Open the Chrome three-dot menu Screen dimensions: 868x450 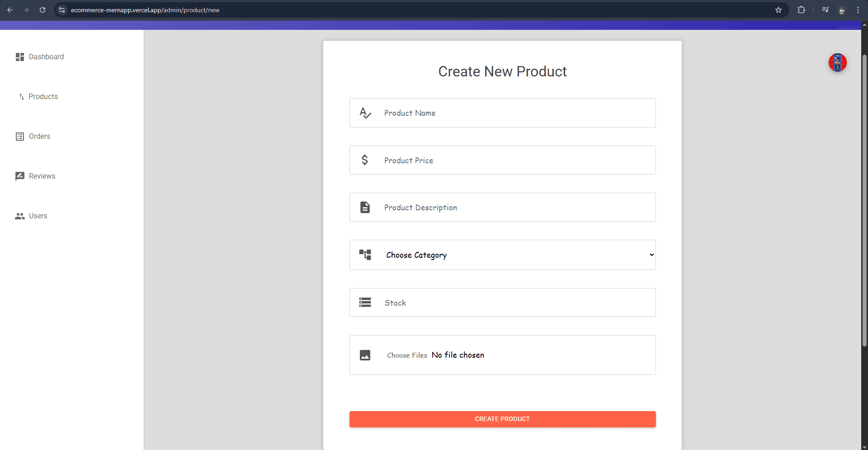[858, 10]
